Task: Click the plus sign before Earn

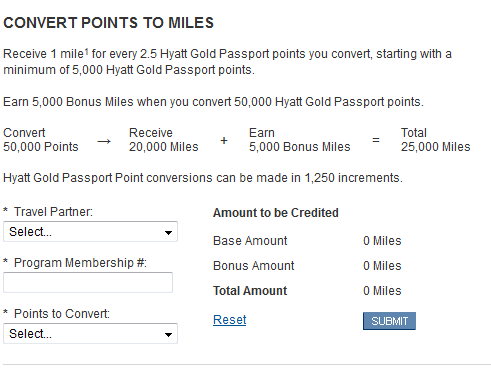Action: 224,140
